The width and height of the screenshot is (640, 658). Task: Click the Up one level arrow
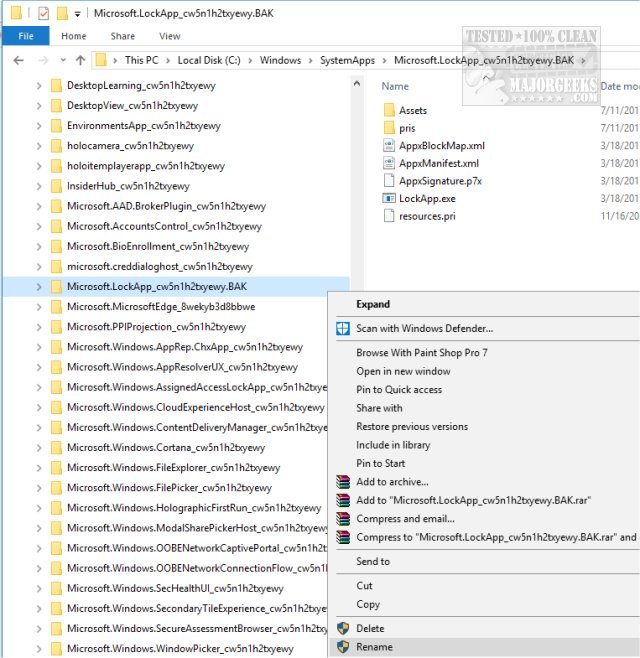(81, 60)
